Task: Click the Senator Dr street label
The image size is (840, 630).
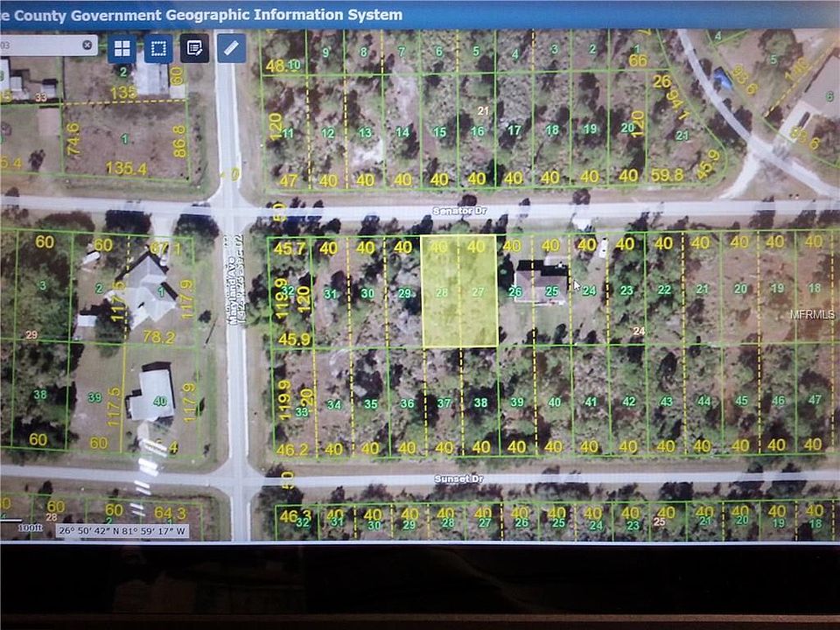Action: pyautogui.click(x=459, y=211)
